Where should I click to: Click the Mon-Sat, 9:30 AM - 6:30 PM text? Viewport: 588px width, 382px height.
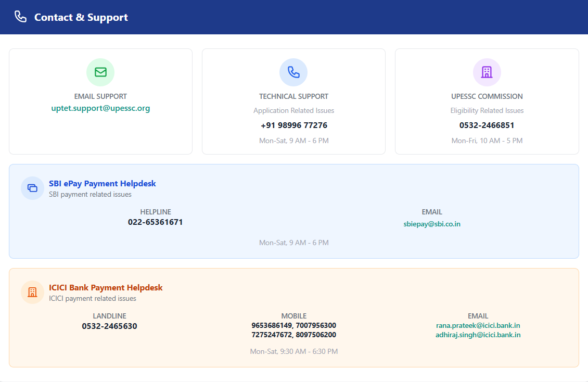pyautogui.click(x=293, y=351)
